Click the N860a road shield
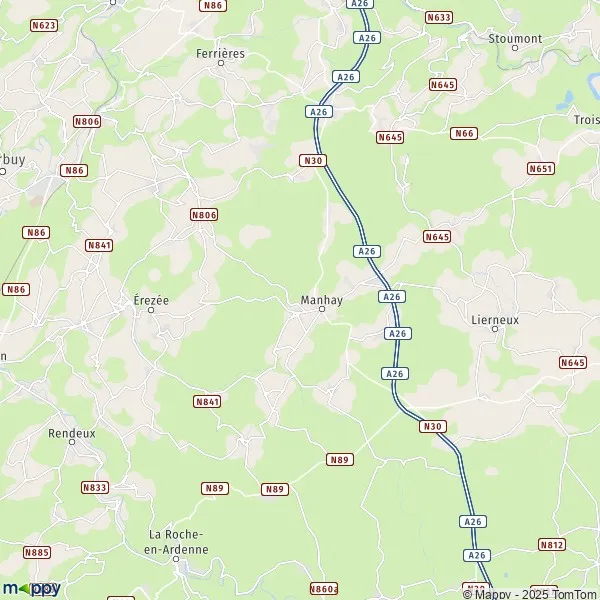Screen dimensions: 600x600 (324, 589)
